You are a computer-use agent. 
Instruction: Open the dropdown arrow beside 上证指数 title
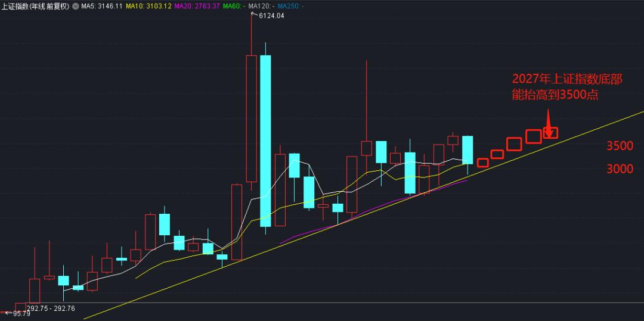pyautogui.click(x=75, y=6)
